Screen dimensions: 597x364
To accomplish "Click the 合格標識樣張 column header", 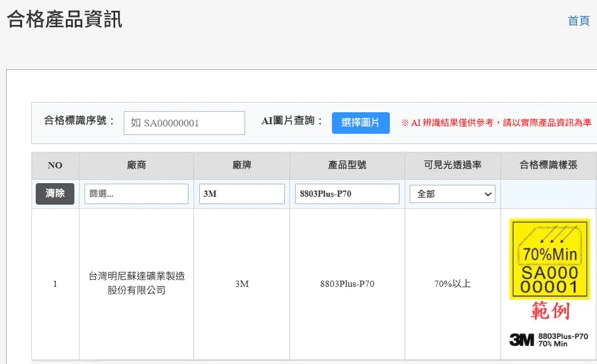I will coord(548,166).
